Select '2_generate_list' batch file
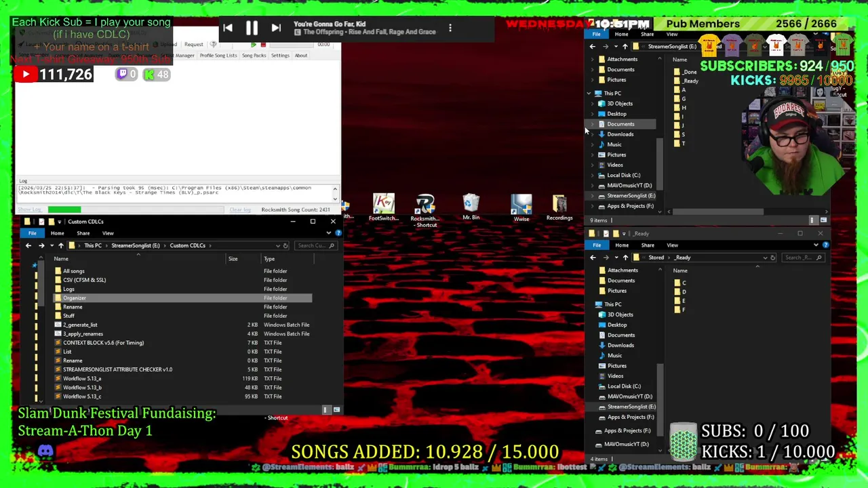This screenshot has height=488, width=868. (80, 325)
